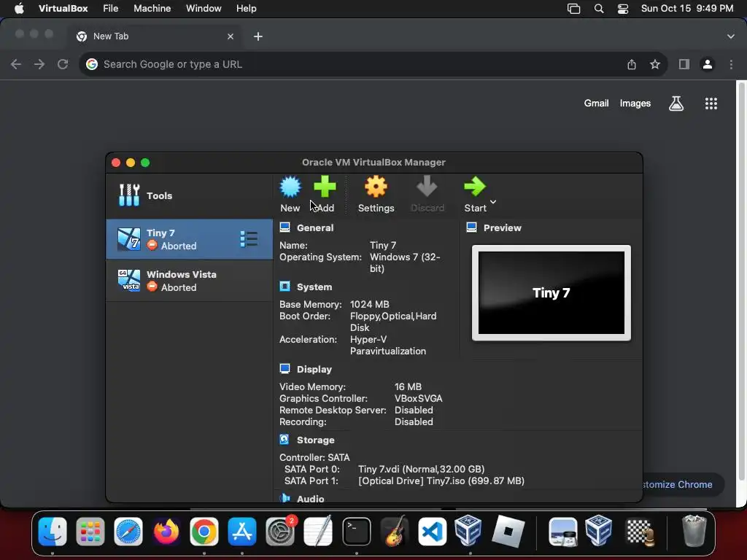Open the Window menu
Screen dimensions: 747x560
click(204, 9)
